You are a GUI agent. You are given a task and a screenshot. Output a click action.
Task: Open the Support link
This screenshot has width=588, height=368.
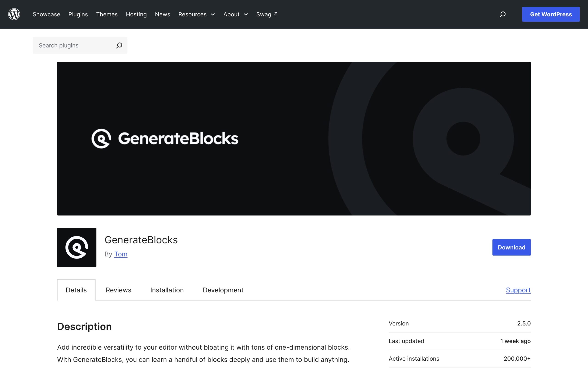pos(518,290)
